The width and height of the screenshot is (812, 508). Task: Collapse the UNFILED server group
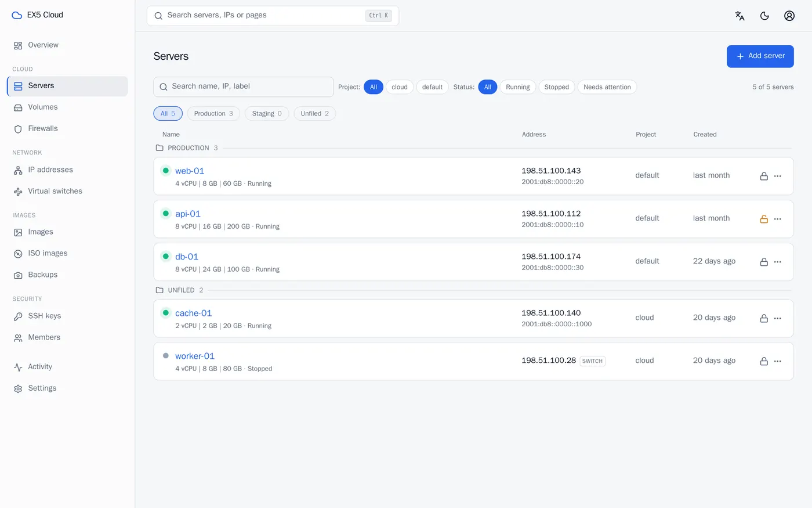[x=180, y=290]
